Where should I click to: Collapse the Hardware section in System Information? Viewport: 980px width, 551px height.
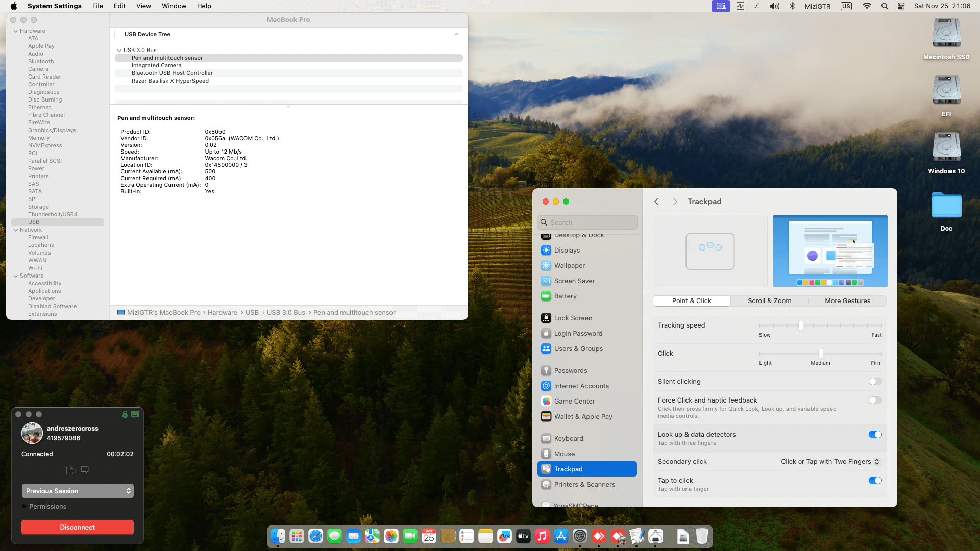tap(16, 31)
